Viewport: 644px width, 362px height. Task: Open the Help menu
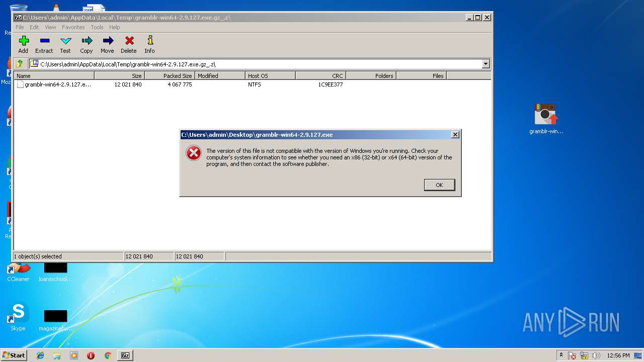point(115,27)
